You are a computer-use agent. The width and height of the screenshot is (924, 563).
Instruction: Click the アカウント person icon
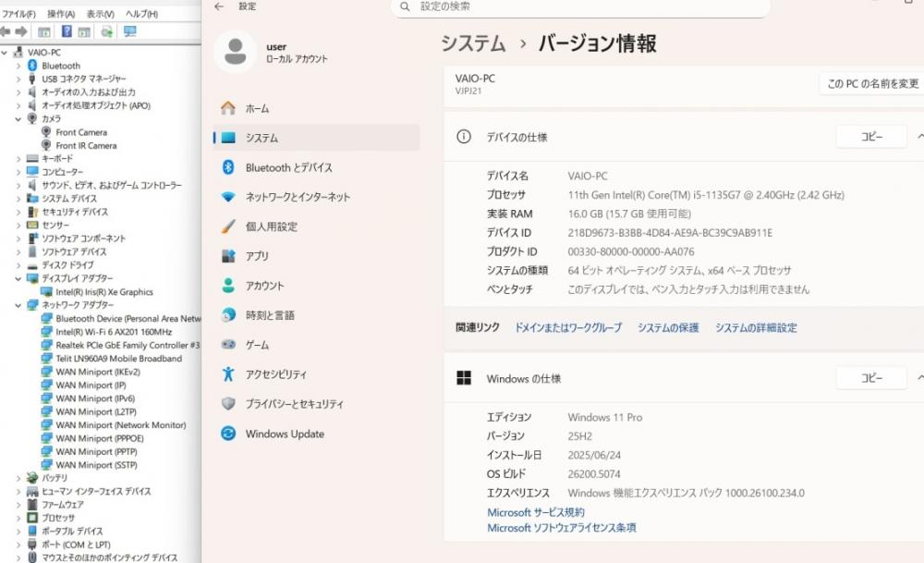click(228, 286)
